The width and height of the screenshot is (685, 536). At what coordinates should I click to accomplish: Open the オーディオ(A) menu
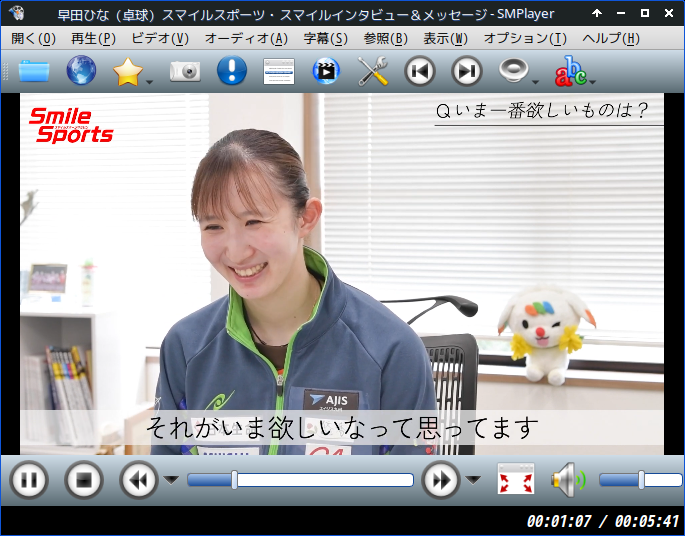[246, 38]
